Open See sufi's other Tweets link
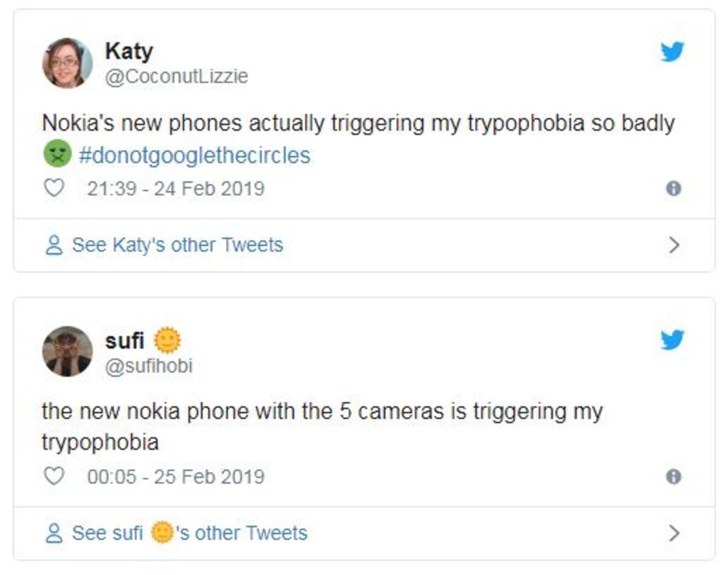Screen dimensions: 728x575 click(189, 533)
